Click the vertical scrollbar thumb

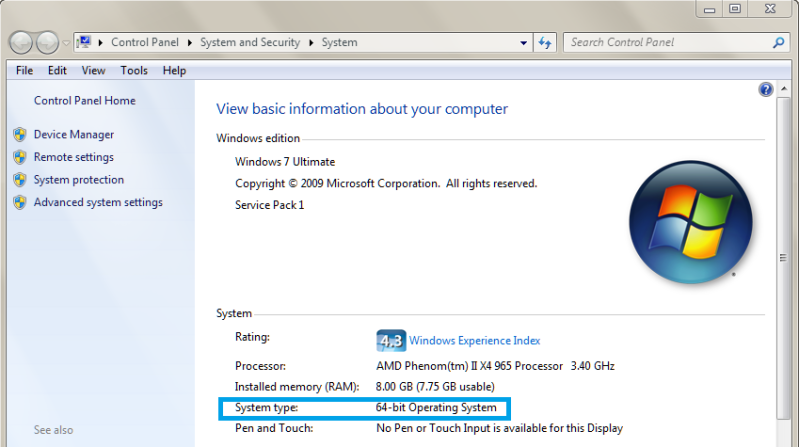(x=784, y=258)
